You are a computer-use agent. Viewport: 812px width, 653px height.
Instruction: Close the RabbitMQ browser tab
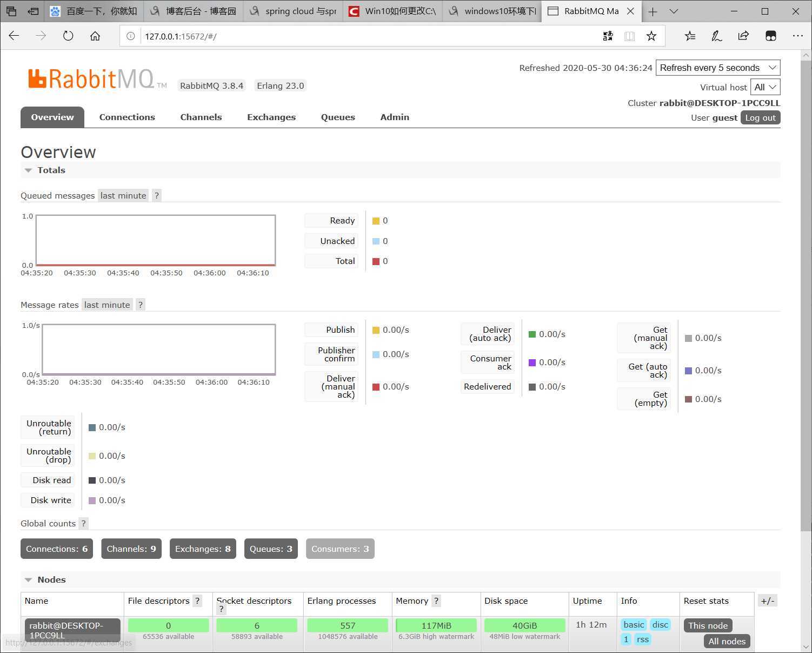[630, 11]
